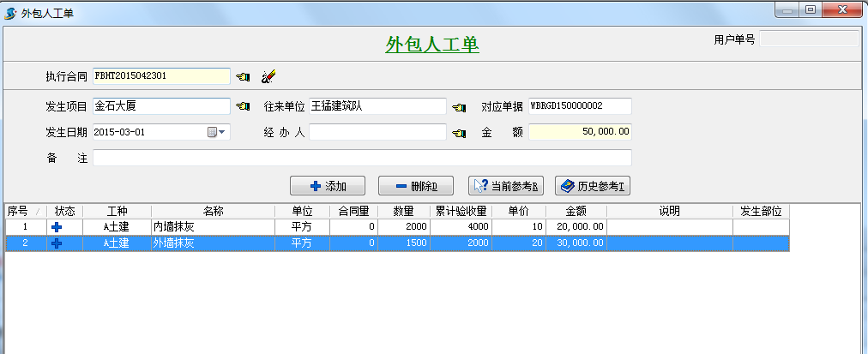Click the lookup hand icon beside 经办人
This screenshot has width=868, height=354.
point(459,132)
